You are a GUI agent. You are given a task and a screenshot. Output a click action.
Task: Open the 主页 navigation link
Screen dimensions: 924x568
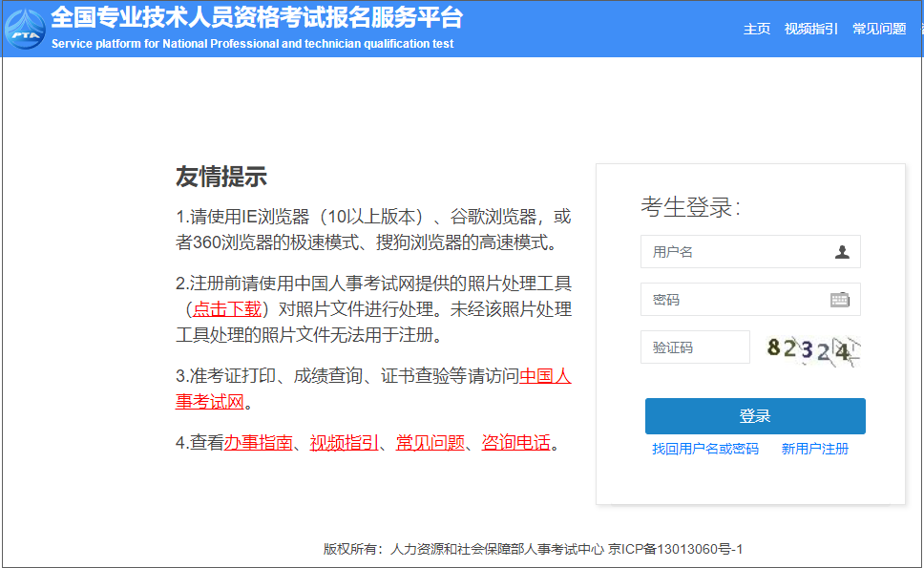tap(756, 29)
